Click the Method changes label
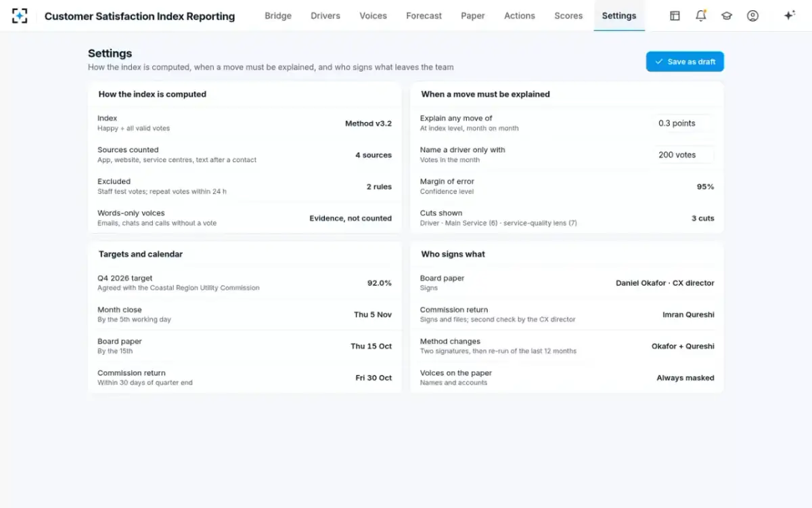The width and height of the screenshot is (812, 508). coord(450,341)
